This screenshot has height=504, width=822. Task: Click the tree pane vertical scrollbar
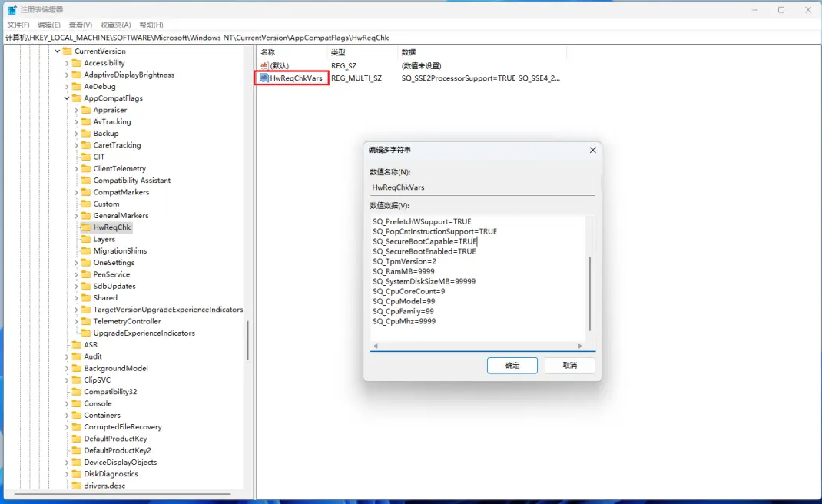coord(247,340)
